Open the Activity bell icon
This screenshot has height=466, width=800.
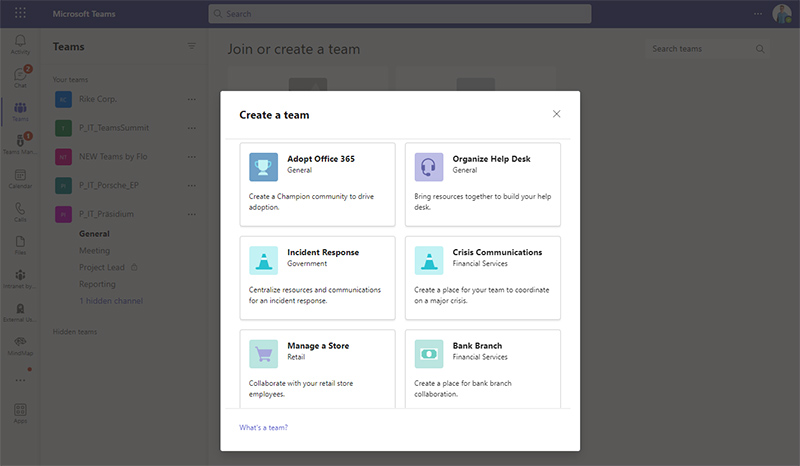pyautogui.click(x=20, y=44)
